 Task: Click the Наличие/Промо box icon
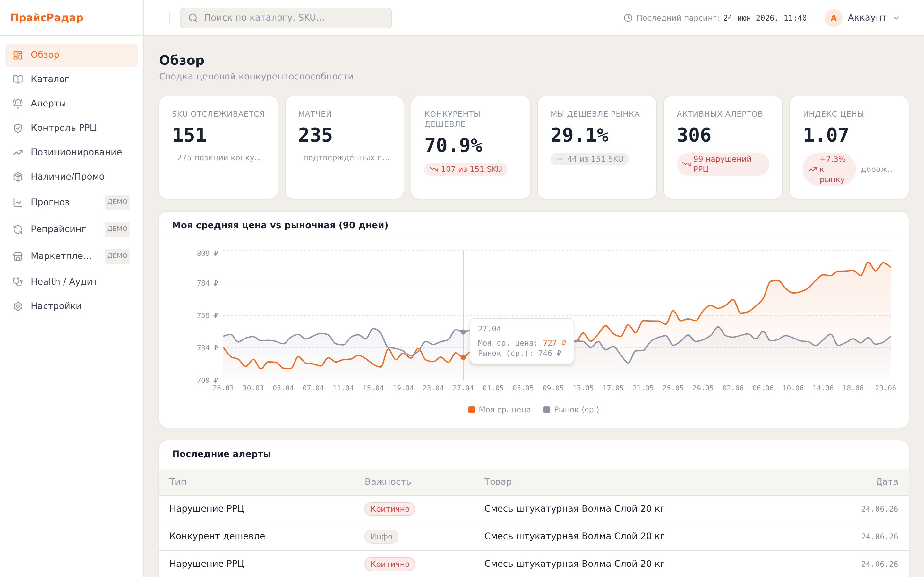[18, 177]
